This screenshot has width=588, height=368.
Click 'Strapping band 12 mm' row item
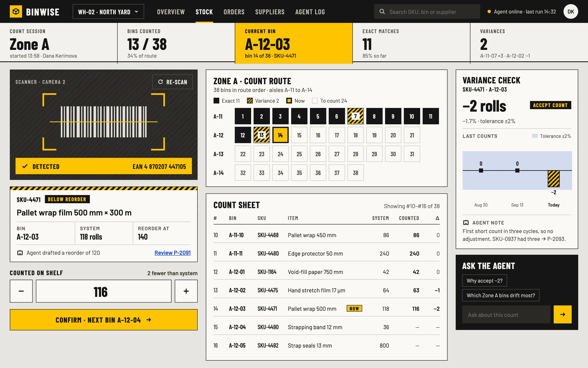pos(315,327)
